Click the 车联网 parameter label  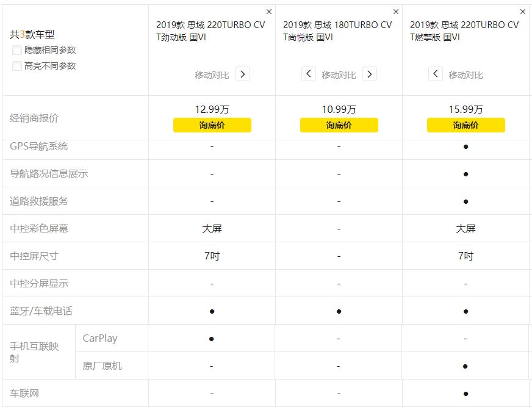(24, 393)
